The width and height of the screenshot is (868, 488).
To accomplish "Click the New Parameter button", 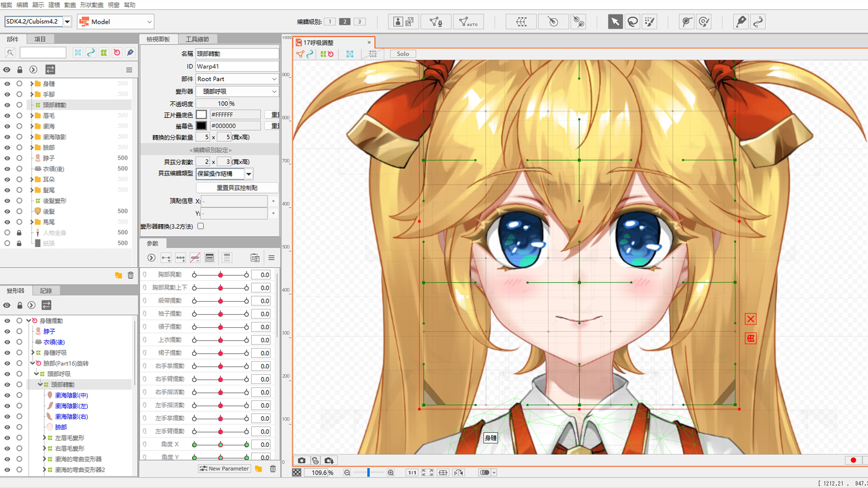I will coord(224,469).
